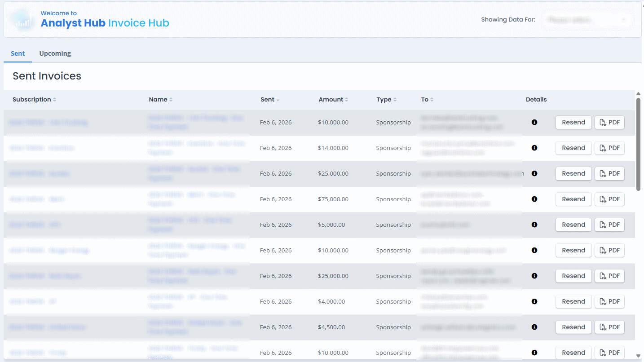Image resolution: width=644 pixels, height=362 pixels.
Task: Switch to the Upcoming tab
Action: [55, 53]
